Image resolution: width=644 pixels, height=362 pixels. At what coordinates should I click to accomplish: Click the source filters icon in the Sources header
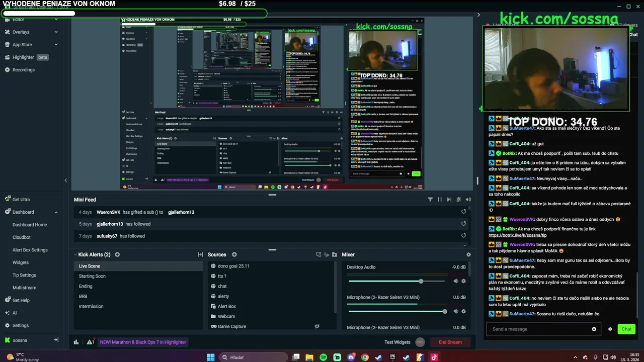pyautogui.click(x=318, y=254)
